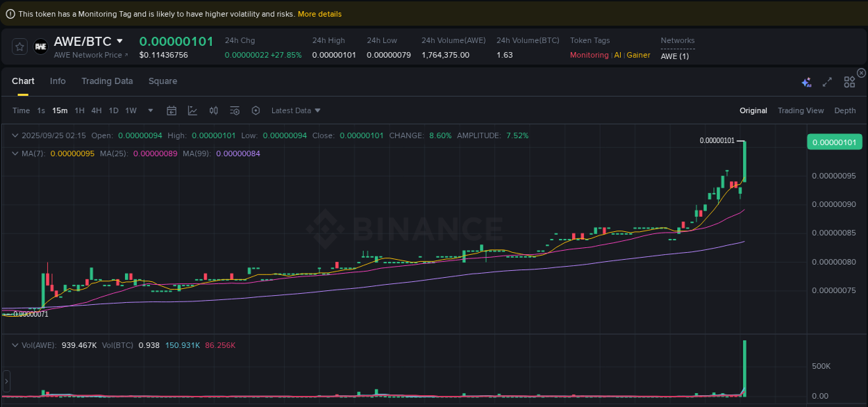Toggle the favorite star for AWE/BTC
This screenshot has width=868, height=407.
point(19,47)
